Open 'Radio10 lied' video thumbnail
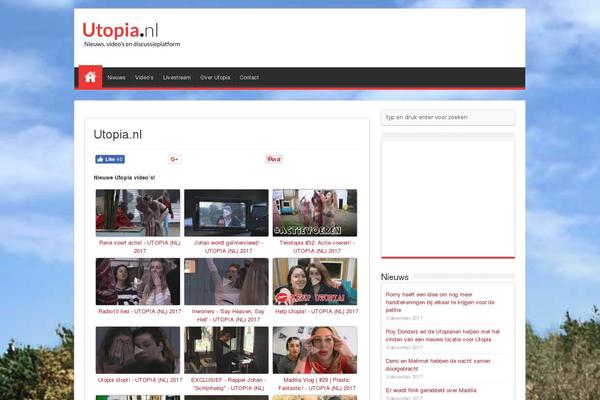The width and height of the screenshot is (600, 400). click(138, 281)
